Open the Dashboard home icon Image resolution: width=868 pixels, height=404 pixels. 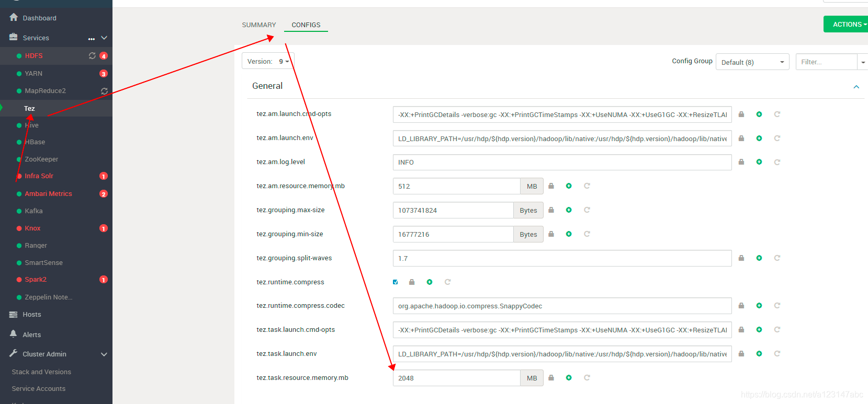[14, 17]
